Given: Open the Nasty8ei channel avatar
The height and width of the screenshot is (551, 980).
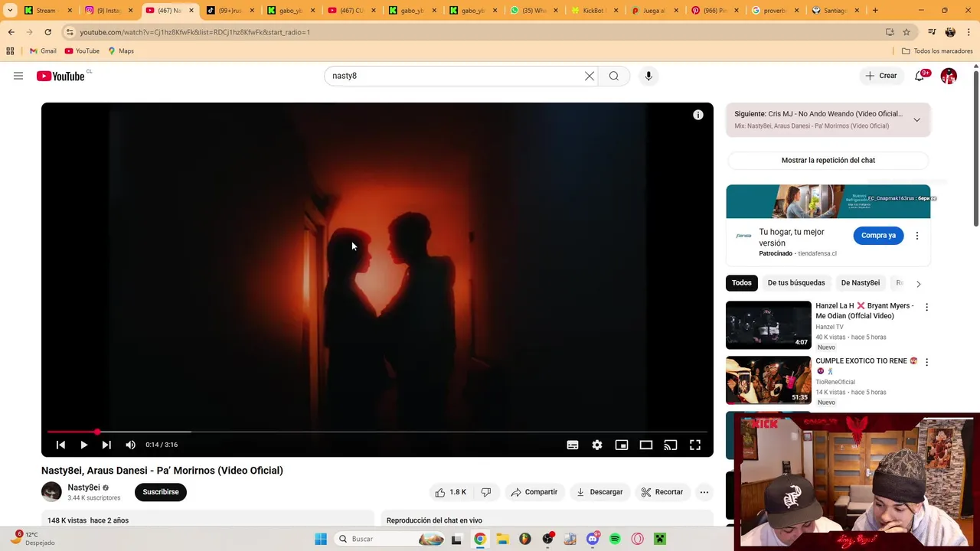Looking at the screenshot, I should coord(51,492).
